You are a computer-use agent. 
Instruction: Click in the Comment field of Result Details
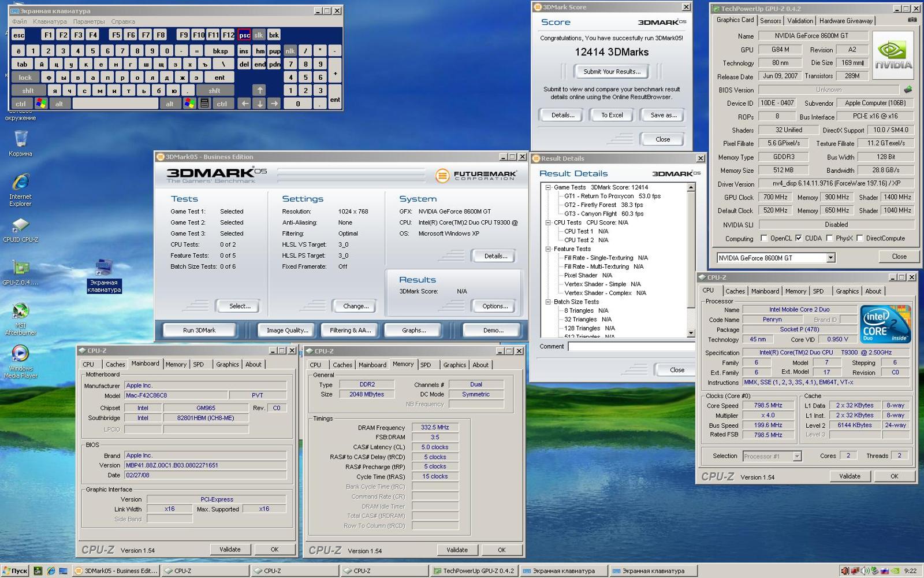631,347
